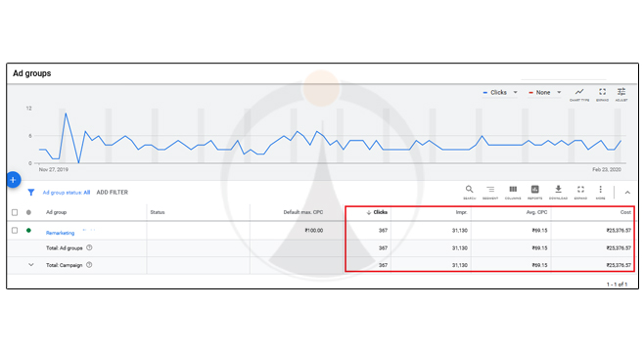644x352 pixels.
Task: Open the More three-dot menu
Action: (601, 192)
